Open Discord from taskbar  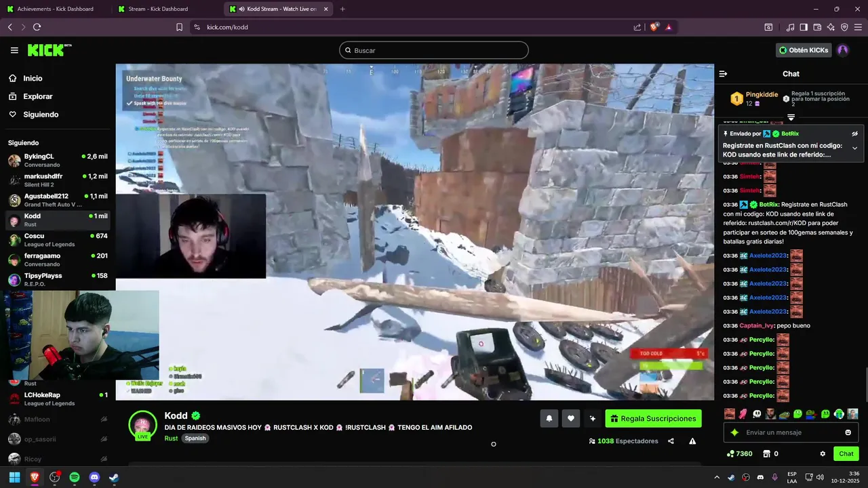coord(94,477)
